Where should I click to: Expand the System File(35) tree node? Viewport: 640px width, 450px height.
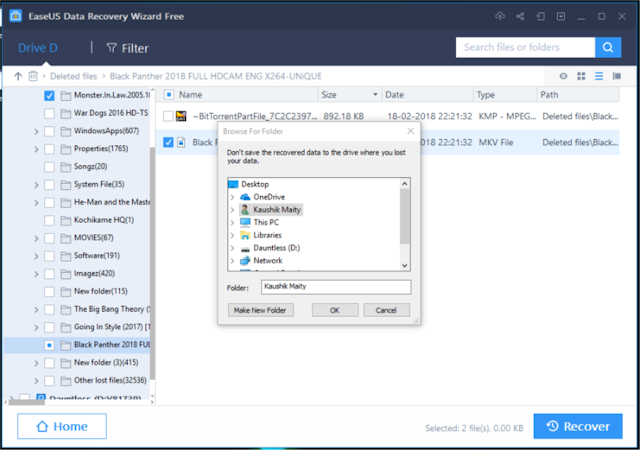(36, 185)
